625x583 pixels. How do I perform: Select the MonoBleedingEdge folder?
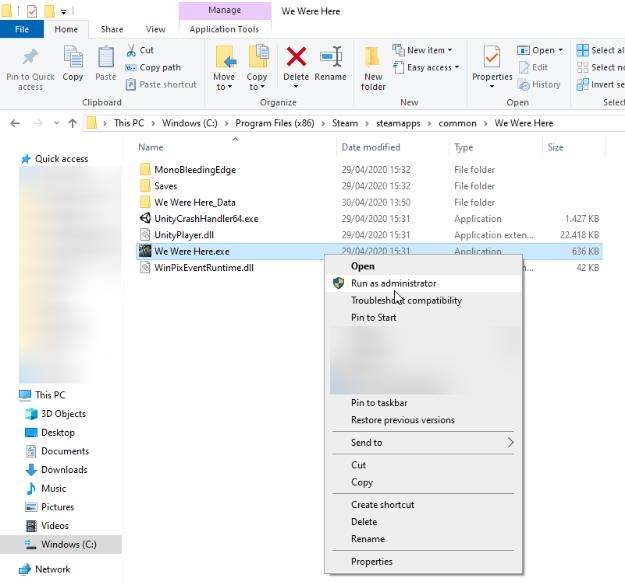click(195, 170)
